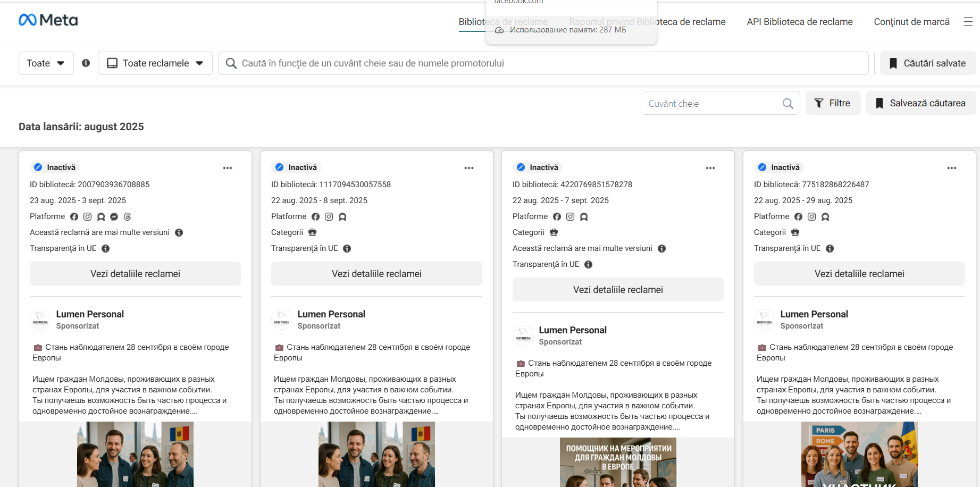Image resolution: width=980 pixels, height=487 pixels.
Task: Click the multiple-versions info icon on ad 2007903936708885
Action: point(179,232)
